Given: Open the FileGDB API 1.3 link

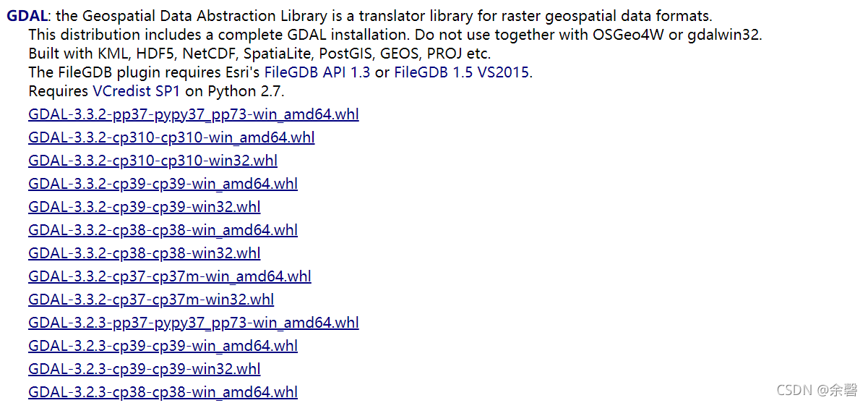Looking at the screenshot, I should [317, 72].
